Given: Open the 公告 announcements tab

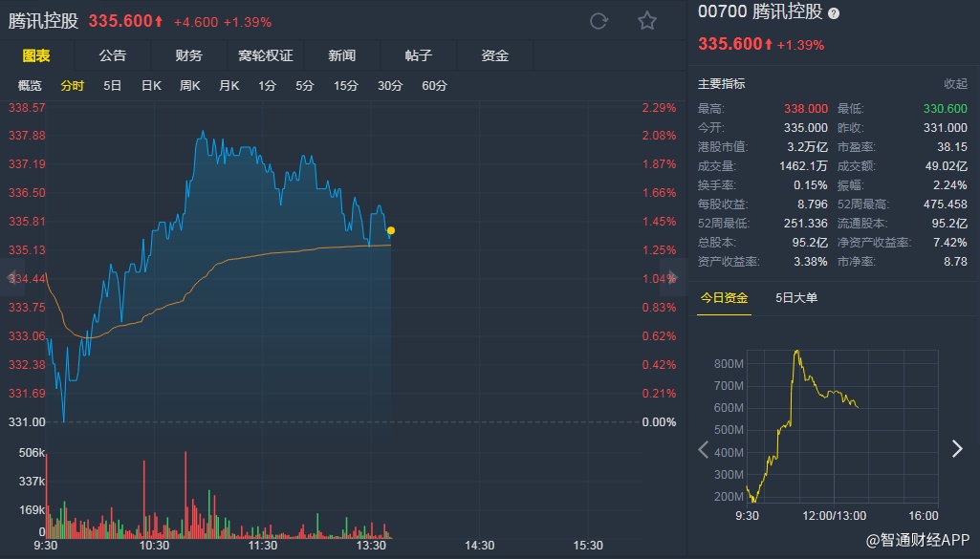Looking at the screenshot, I should [x=113, y=56].
